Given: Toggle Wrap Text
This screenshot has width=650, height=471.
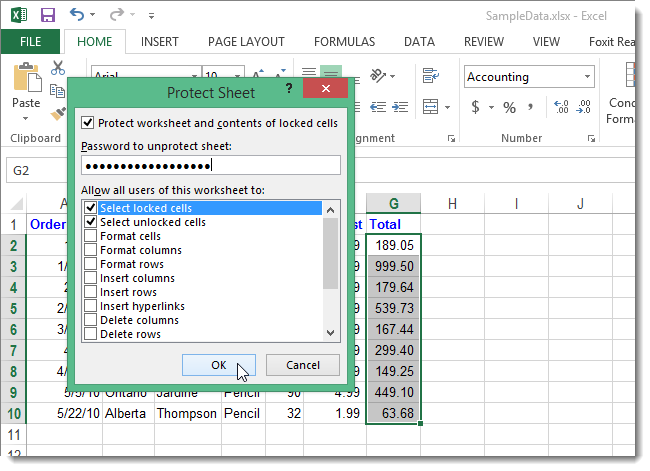Looking at the screenshot, I should pyautogui.click(x=431, y=75).
